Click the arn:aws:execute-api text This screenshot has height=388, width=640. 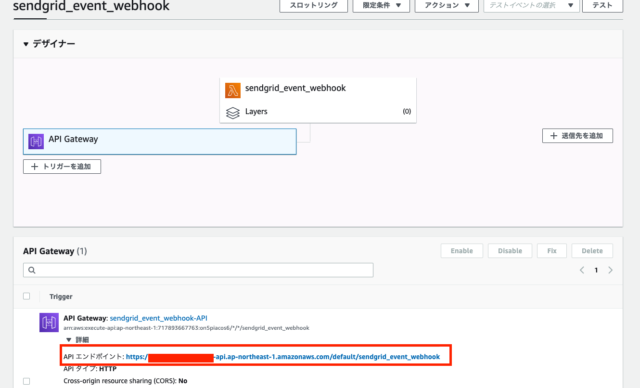point(186,328)
